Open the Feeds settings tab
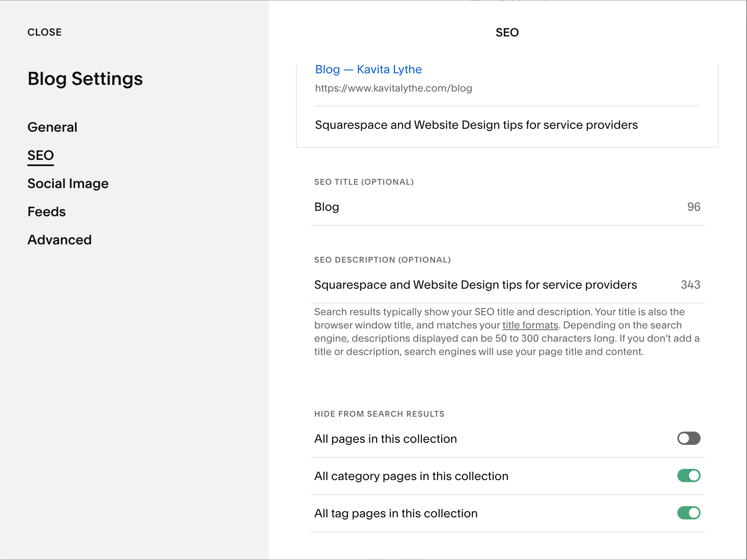Viewport: 747px width, 560px height. [46, 212]
